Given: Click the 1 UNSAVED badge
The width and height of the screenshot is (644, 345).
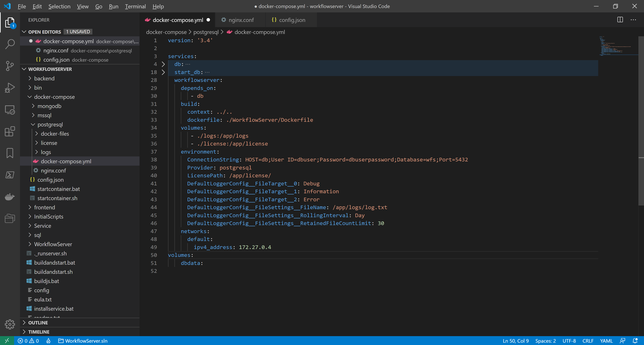Looking at the screenshot, I should pyautogui.click(x=78, y=32).
